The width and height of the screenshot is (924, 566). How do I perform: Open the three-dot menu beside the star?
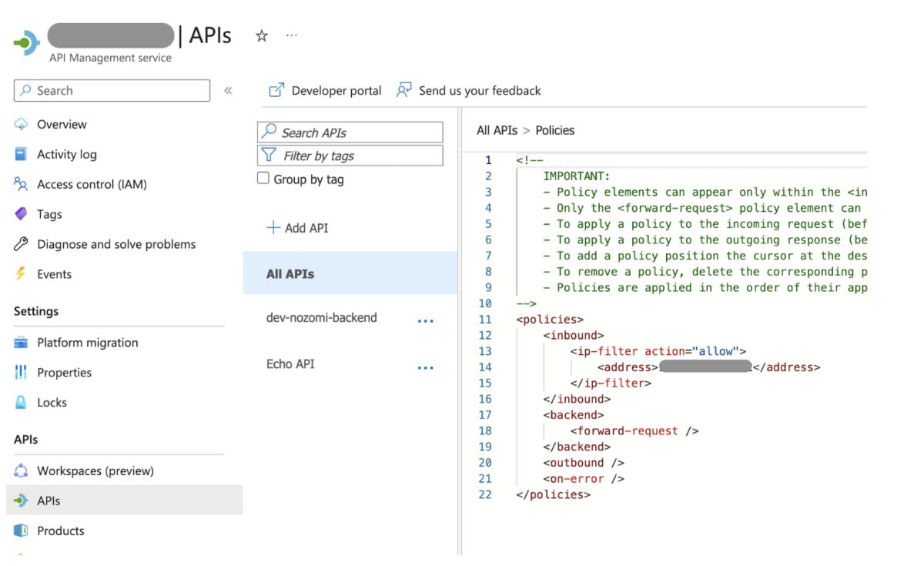[291, 35]
